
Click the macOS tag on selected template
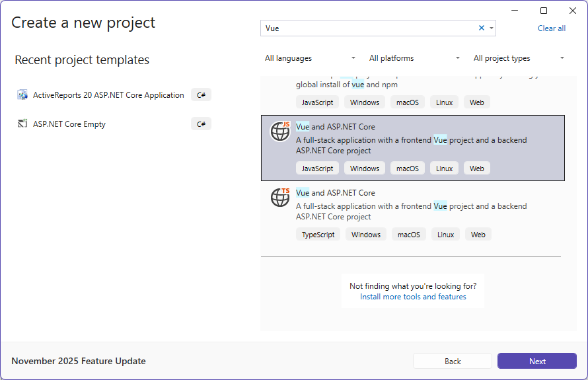(407, 169)
